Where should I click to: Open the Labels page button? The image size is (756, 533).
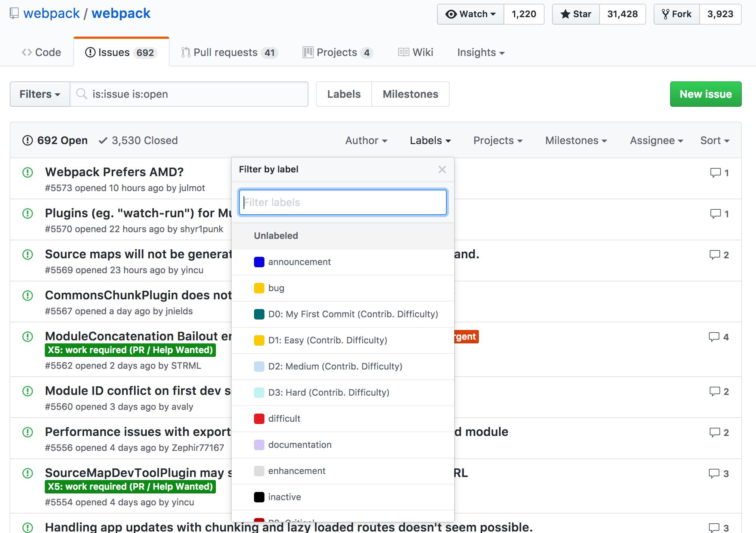[x=344, y=94]
